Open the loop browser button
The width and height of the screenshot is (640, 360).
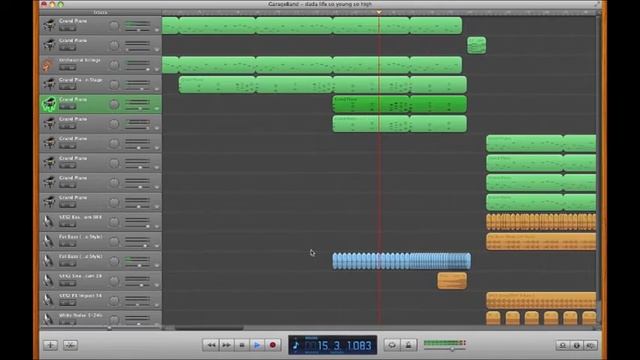point(562,346)
